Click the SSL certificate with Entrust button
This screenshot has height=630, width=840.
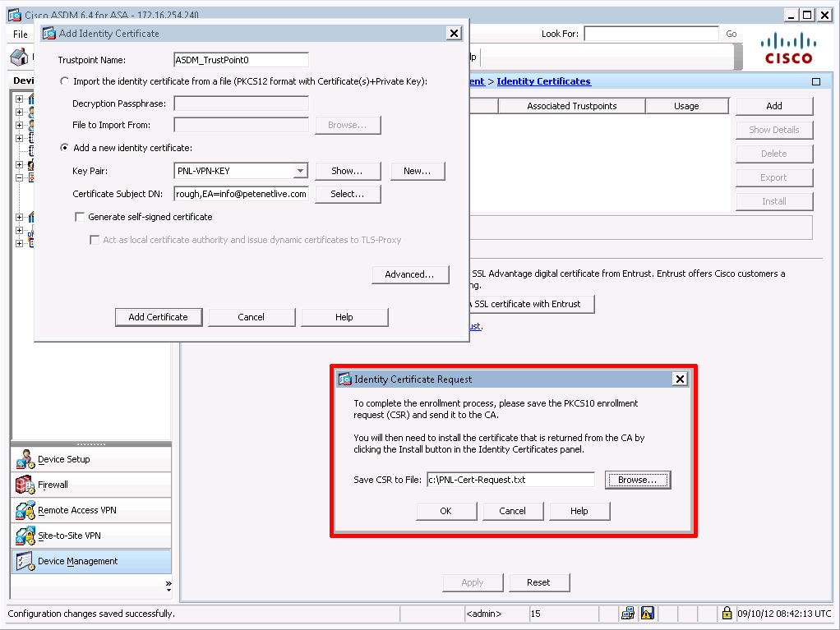(532, 304)
